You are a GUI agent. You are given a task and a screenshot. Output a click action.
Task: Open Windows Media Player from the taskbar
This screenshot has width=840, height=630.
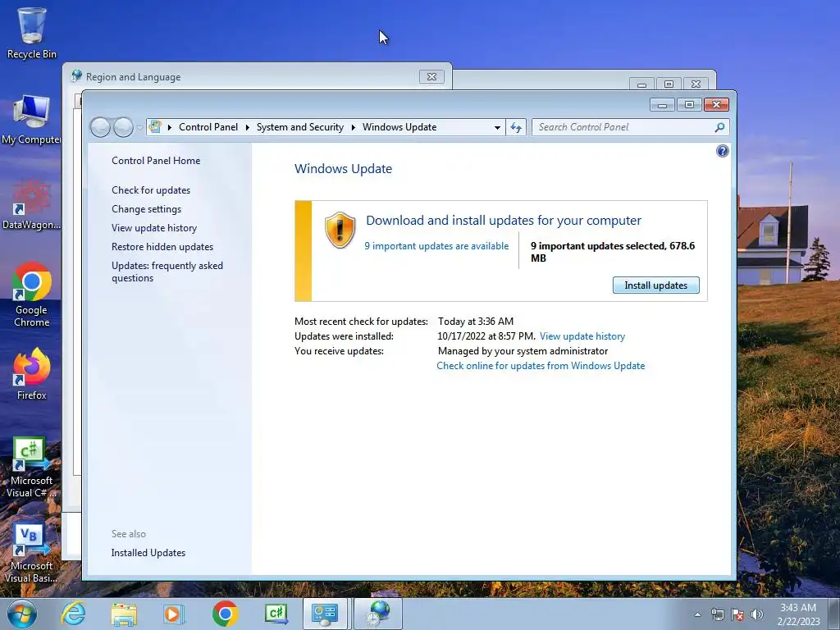click(174, 614)
